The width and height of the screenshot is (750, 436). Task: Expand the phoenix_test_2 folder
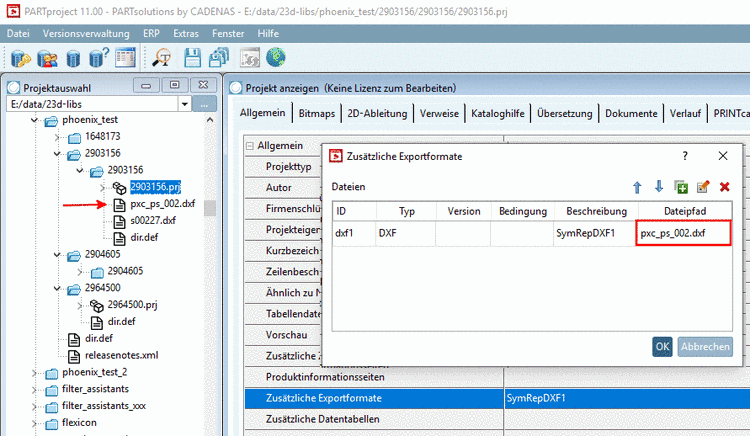pos(34,372)
